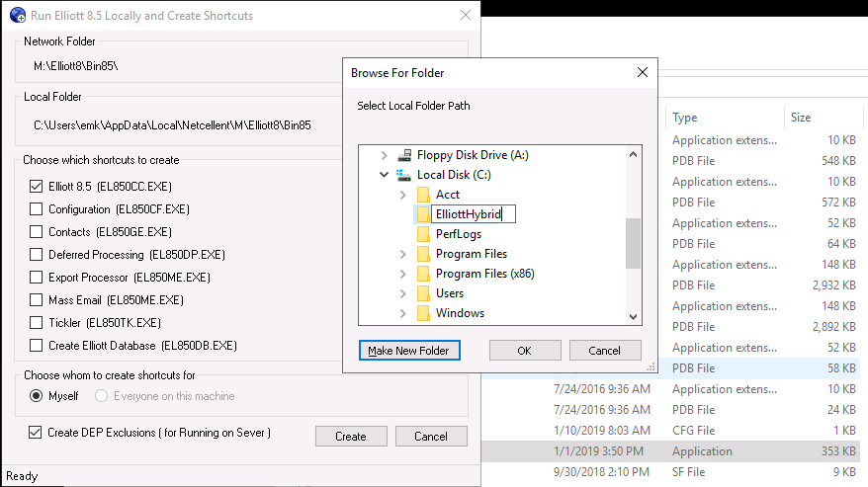
Task: Expand the Floppy Disk Drive (A:) node
Action: pyautogui.click(x=384, y=155)
